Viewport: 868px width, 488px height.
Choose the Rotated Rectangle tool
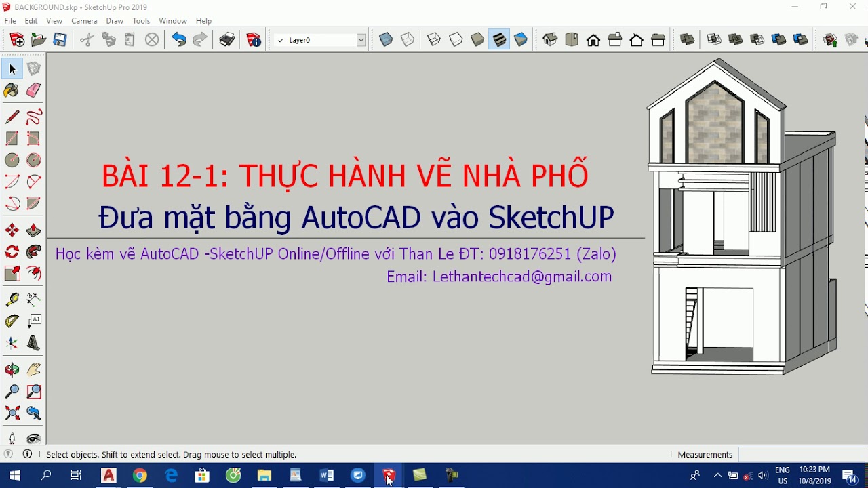[34, 138]
